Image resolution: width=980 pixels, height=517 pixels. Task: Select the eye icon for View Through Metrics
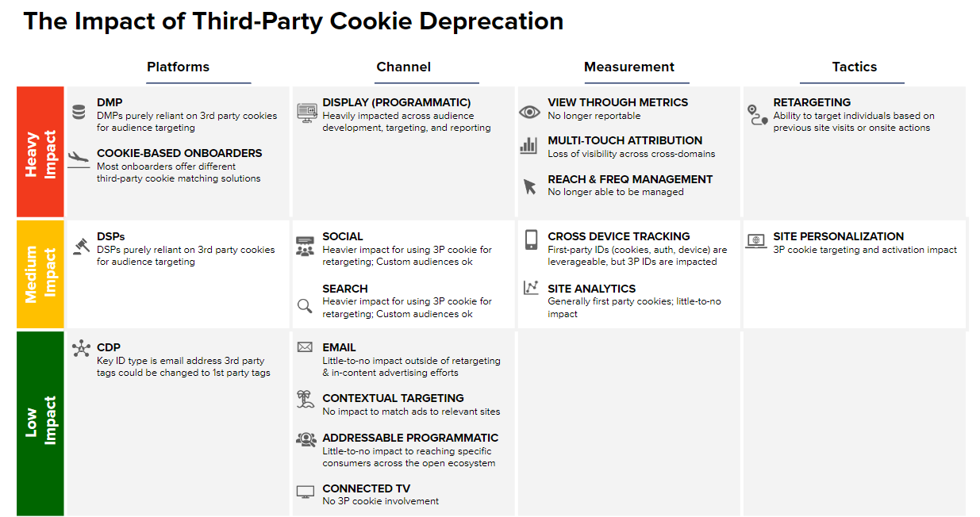point(529,112)
